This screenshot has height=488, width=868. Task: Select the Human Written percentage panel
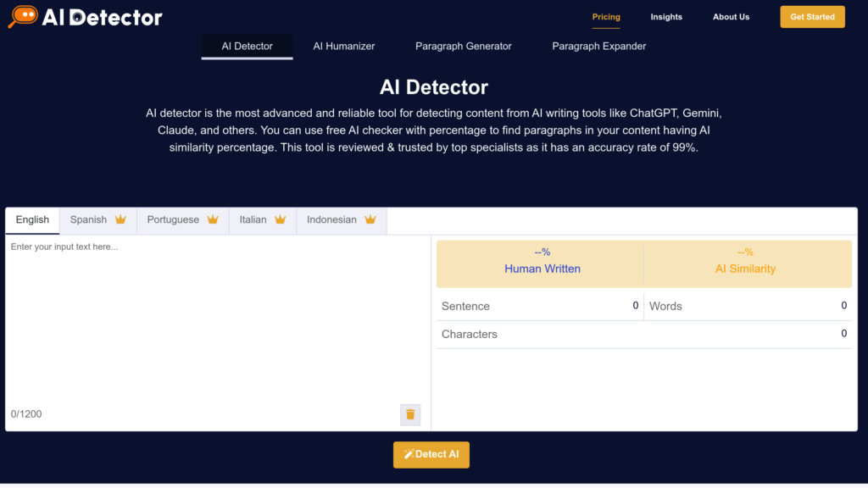pyautogui.click(x=541, y=263)
